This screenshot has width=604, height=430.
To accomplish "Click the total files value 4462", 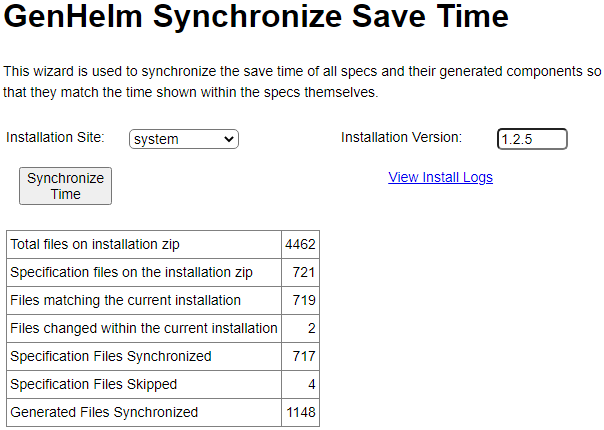I will click(x=300, y=244).
